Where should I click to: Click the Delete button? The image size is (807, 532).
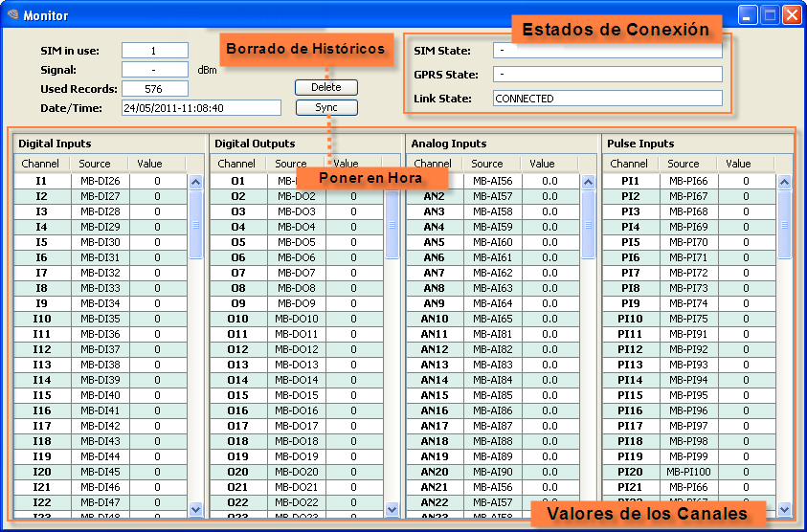point(325,88)
